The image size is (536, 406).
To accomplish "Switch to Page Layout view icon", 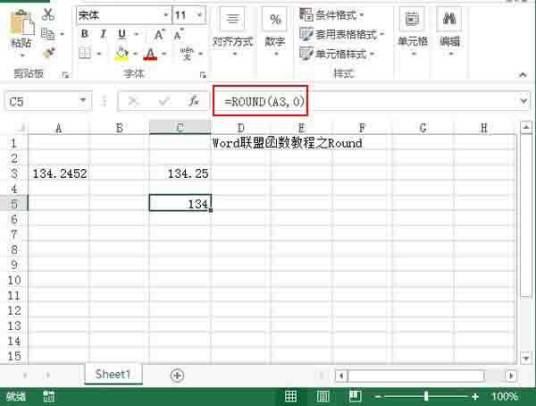I will pos(323,396).
